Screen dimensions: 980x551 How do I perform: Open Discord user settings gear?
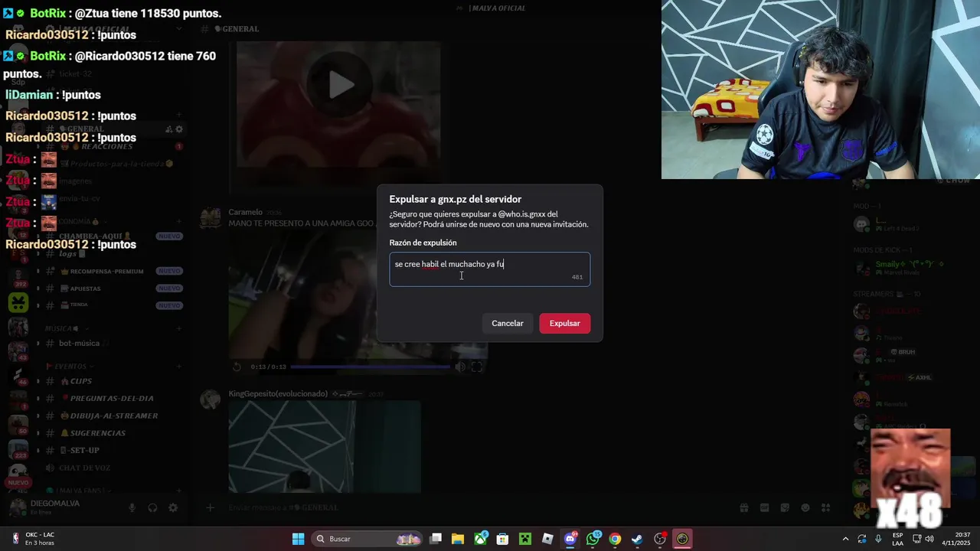173,507
